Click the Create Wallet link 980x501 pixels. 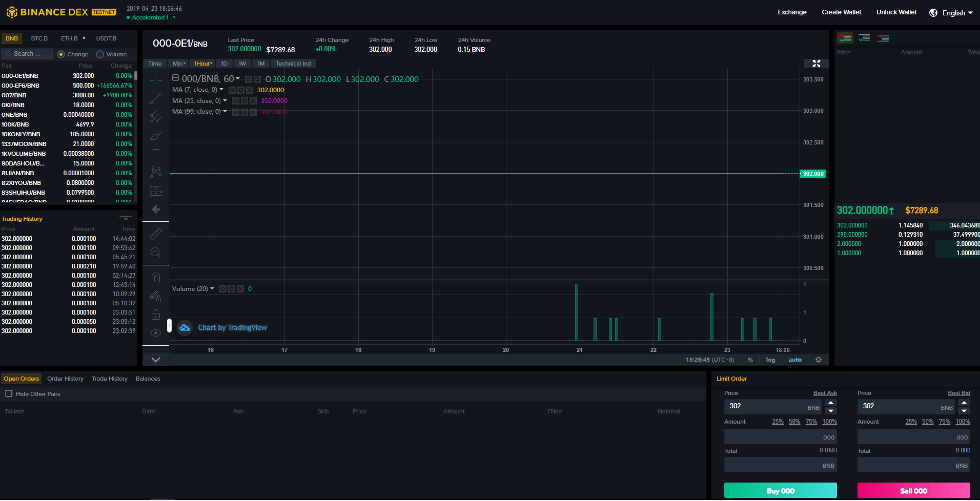click(x=841, y=12)
